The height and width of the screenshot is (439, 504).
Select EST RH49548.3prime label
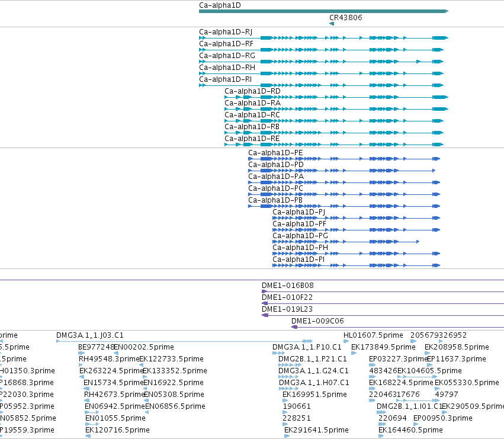pyautogui.click(x=110, y=359)
